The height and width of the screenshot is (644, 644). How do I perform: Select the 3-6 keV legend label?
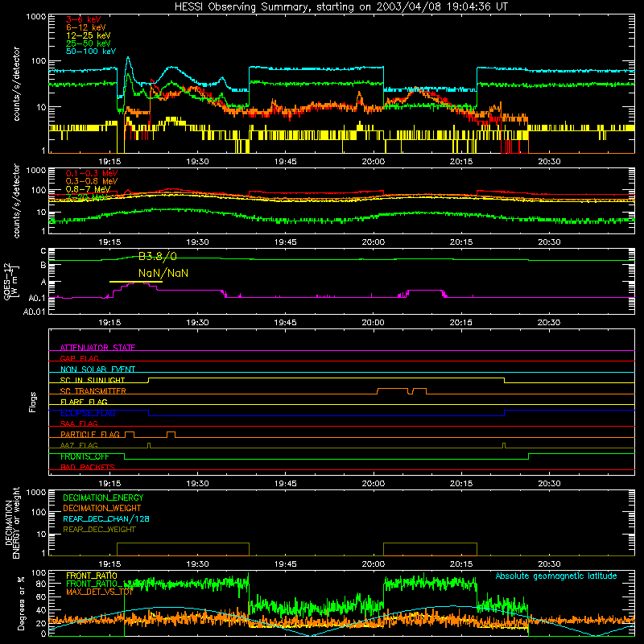pyautogui.click(x=84, y=19)
